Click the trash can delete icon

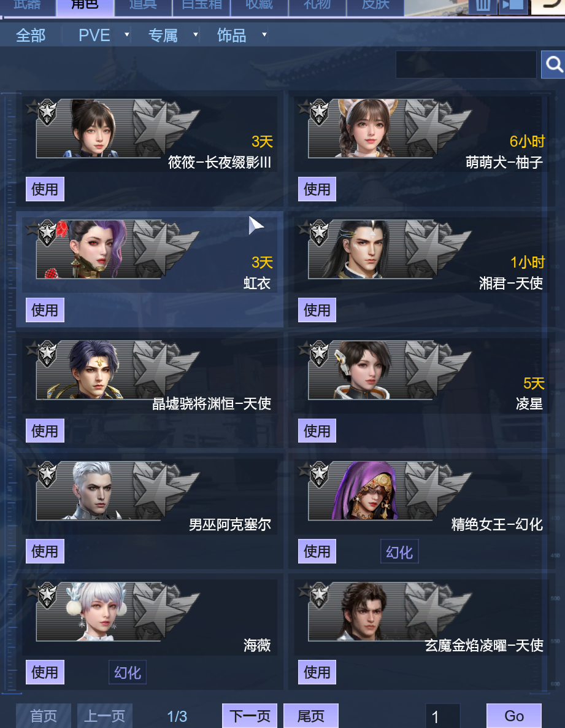point(482,6)
